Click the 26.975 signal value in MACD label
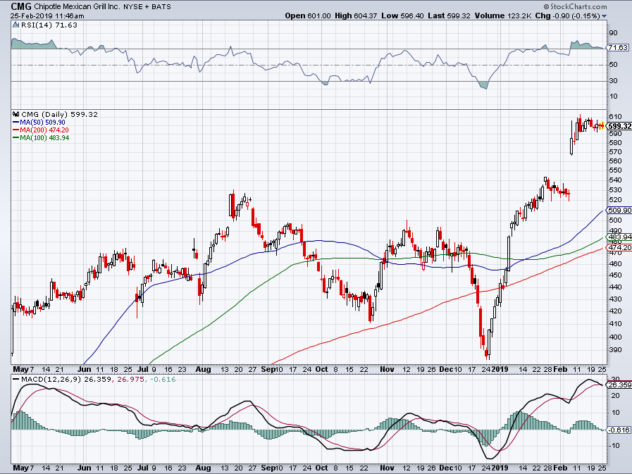632x474 pixels. point(131,379)
